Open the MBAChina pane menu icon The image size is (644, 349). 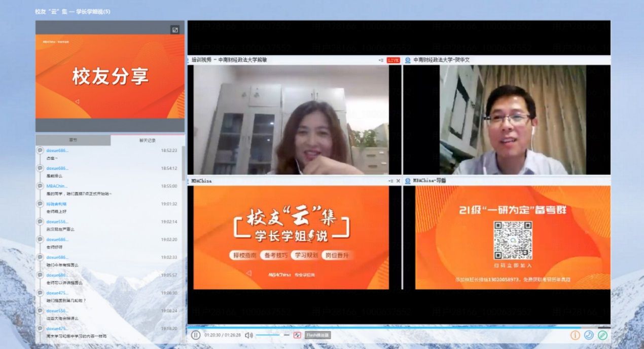pos(390,180)
